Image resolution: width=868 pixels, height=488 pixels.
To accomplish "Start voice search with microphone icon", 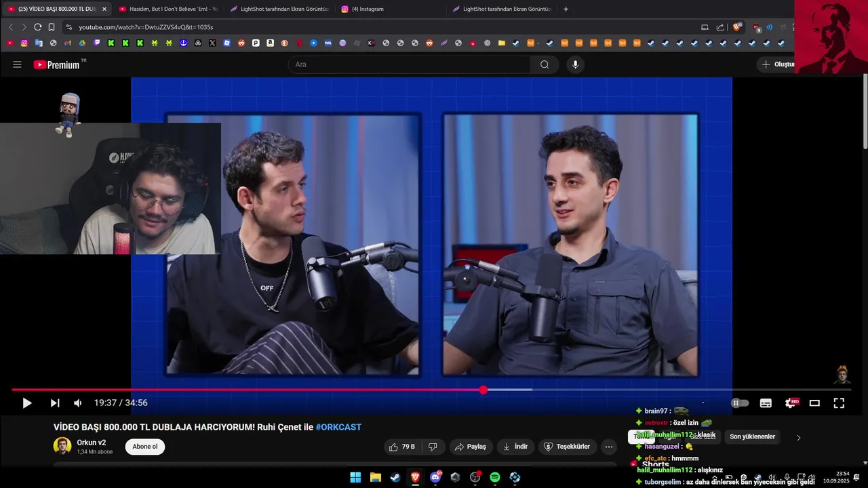I will pos(575,64).
